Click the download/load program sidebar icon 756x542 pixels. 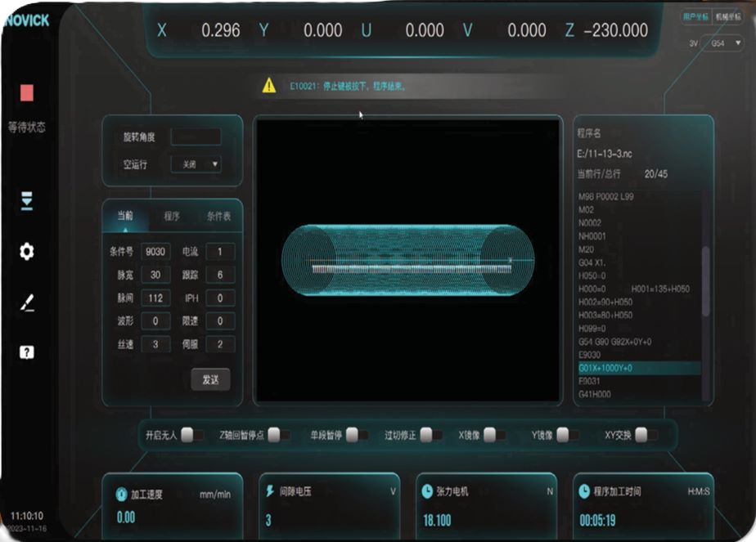(x=27, y=203)
